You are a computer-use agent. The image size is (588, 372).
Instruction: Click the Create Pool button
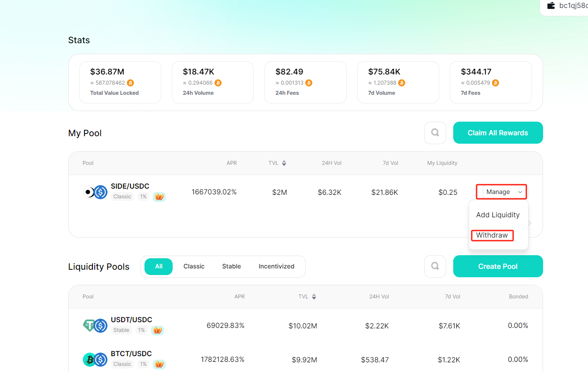pos(498,266)
